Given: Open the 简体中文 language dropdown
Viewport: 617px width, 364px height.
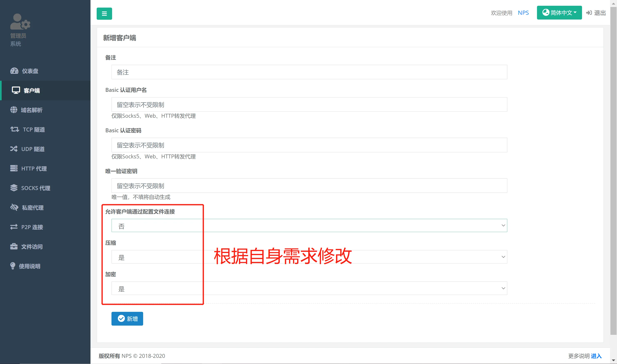Looking at the screenshot, I should (x=559, y=13).
